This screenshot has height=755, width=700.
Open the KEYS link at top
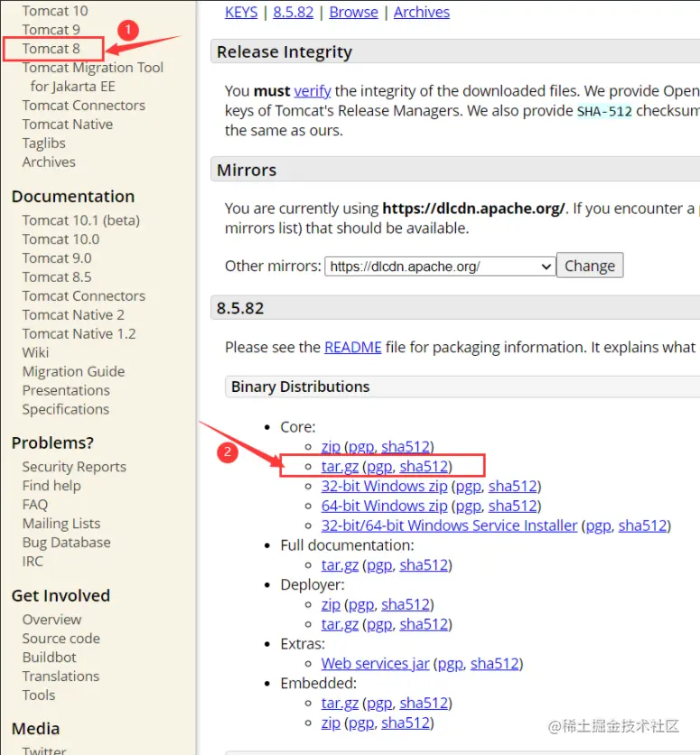coord(241,12)
